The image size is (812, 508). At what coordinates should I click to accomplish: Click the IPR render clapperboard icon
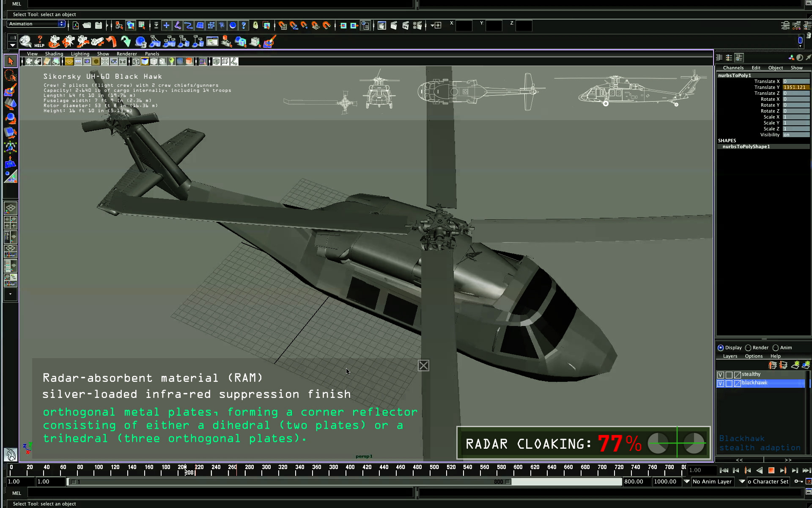pos(406,25)
